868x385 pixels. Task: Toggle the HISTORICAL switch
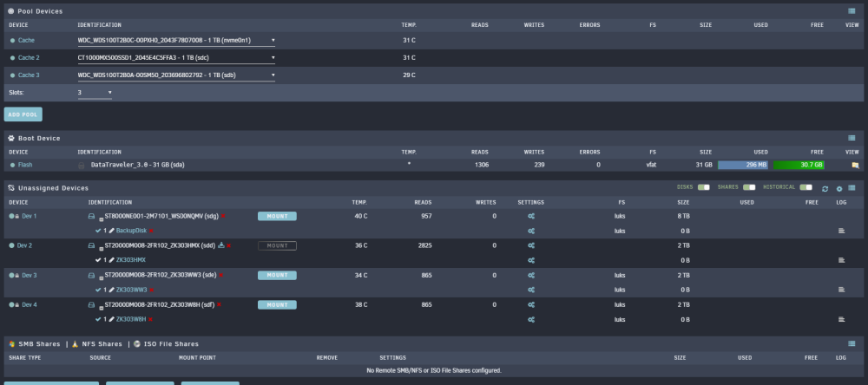(x=806, y=187)
